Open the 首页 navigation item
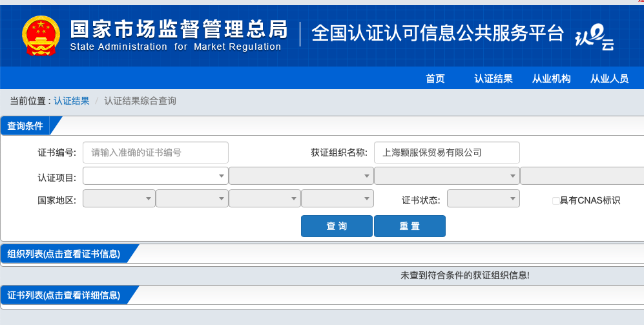The height and width of the screenshot is (325, 644). click(x=435, y=78)
